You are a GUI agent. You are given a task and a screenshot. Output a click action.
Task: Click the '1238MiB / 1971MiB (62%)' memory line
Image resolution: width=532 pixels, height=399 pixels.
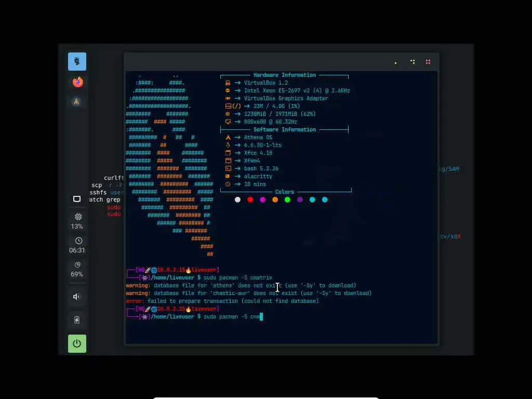pyautogui.click(x=280, y=114)
